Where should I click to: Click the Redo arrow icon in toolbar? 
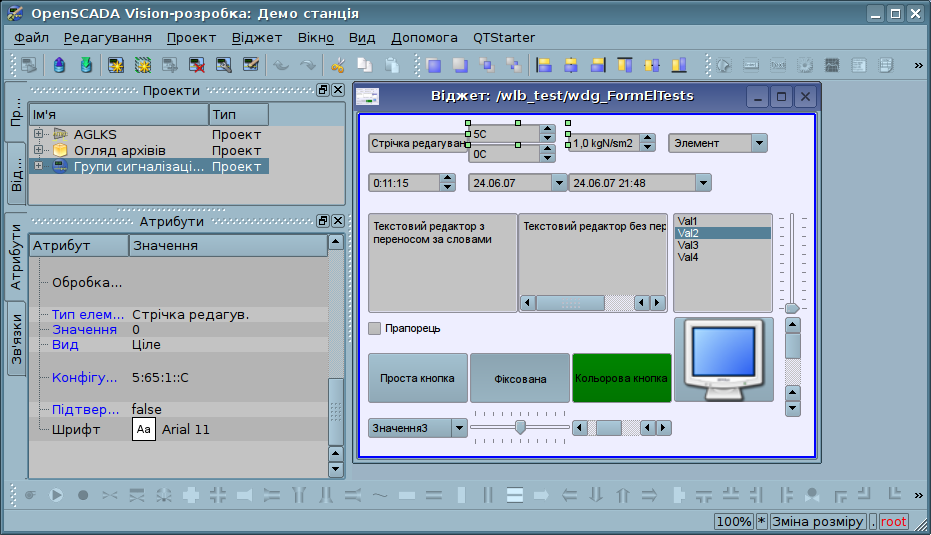click(x=308, y=66)
